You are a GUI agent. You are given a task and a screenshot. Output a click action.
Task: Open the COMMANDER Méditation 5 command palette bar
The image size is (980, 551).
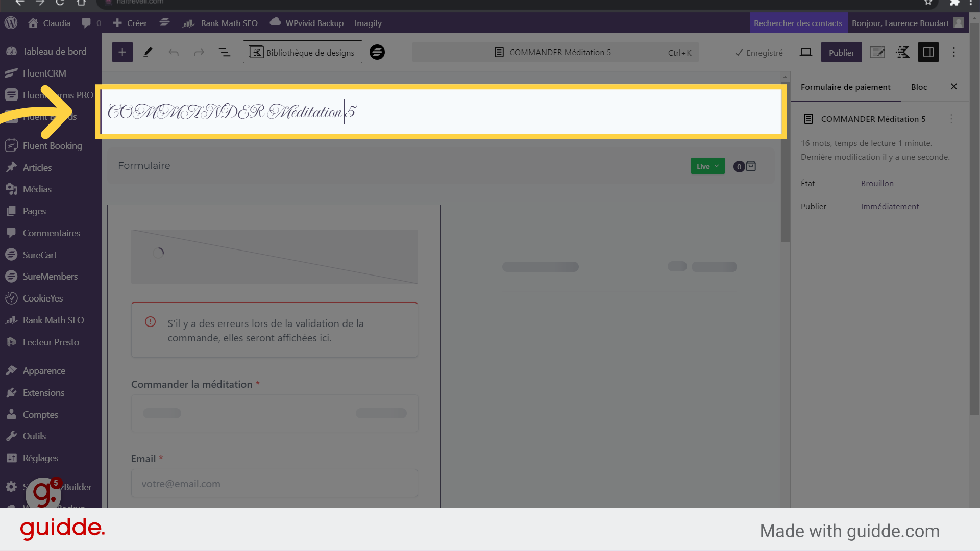pos(555,52)
